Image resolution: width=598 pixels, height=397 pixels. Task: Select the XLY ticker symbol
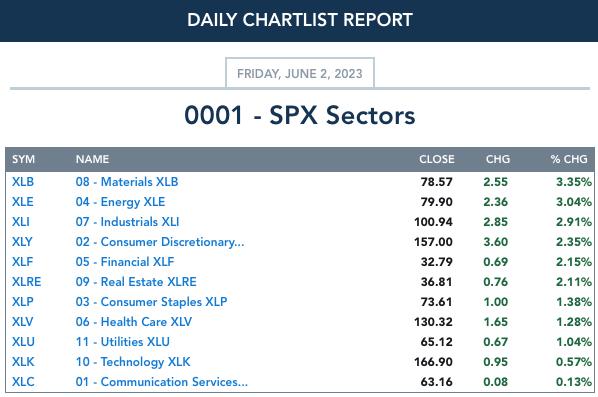click(22, 242)
